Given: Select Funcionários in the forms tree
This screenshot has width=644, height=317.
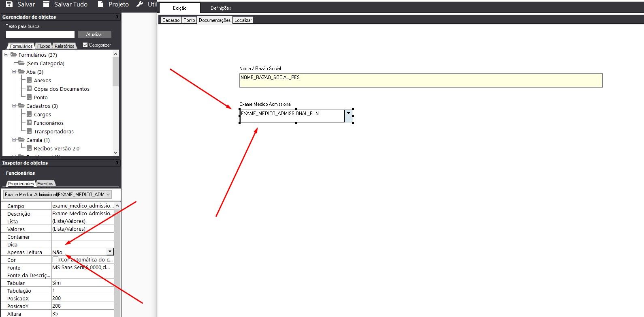Looking at the screenshot, I should point(49,123).
